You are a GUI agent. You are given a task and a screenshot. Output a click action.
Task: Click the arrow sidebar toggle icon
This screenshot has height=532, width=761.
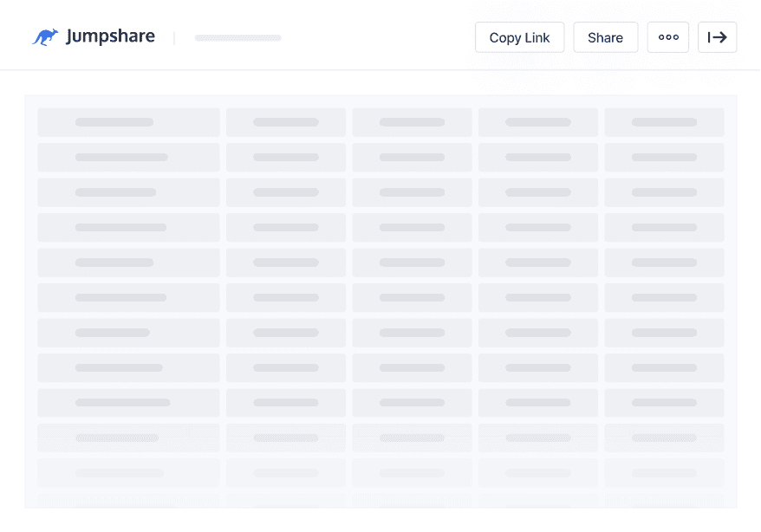[717, 37]
